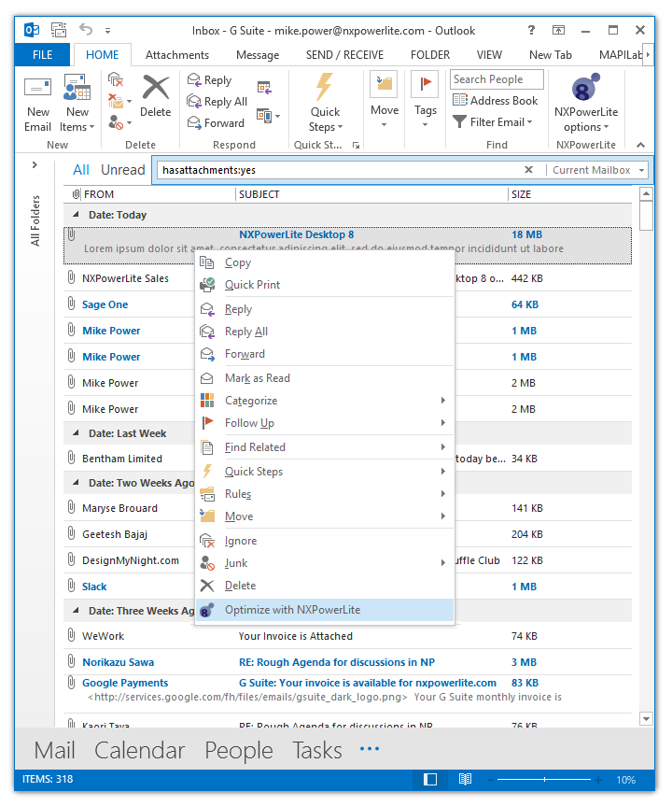Expand the All Folders pane
The width and height of the screenshot is (672, 806).
35,165
